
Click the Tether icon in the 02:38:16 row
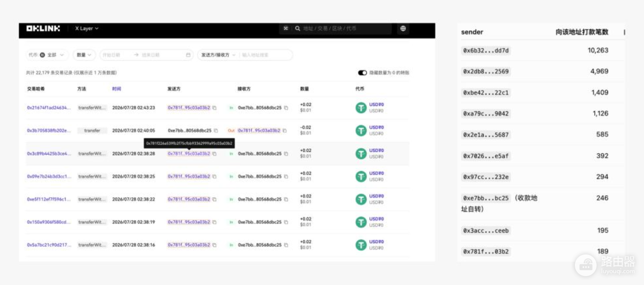pos(361,245)
